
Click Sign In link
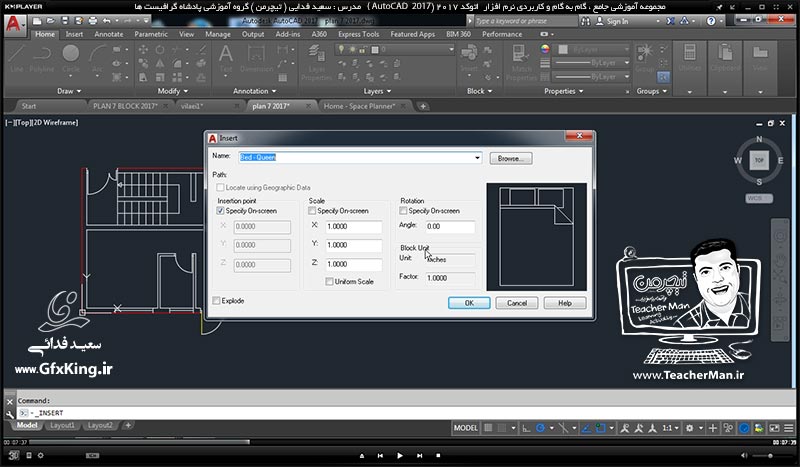click(x=617, y=21)
